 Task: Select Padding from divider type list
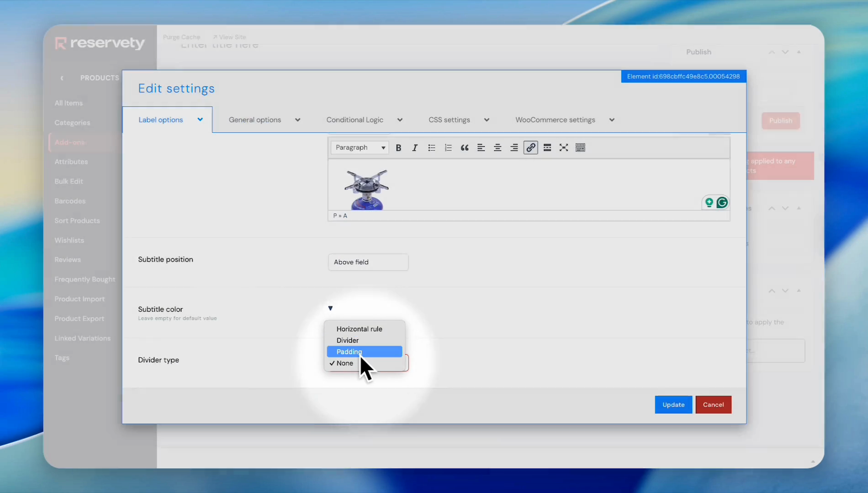click(x=364, y=351)
